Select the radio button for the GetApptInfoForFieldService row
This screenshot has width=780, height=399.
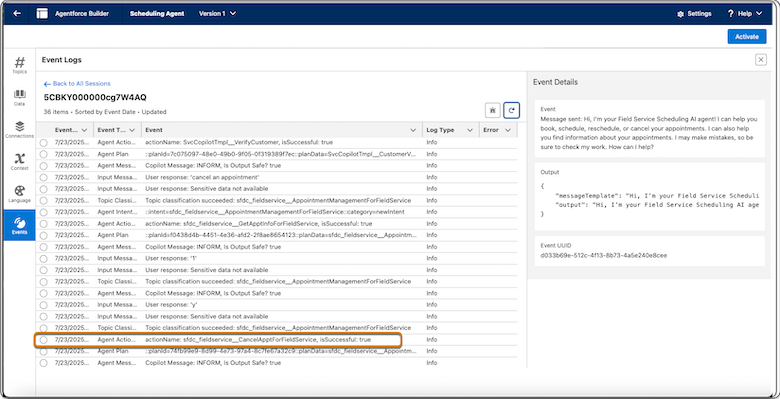(44, 224)
